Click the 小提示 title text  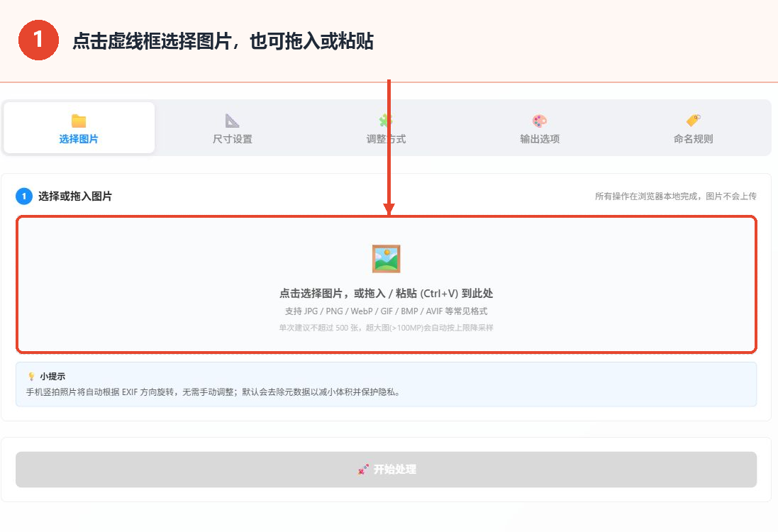[52, 376]
